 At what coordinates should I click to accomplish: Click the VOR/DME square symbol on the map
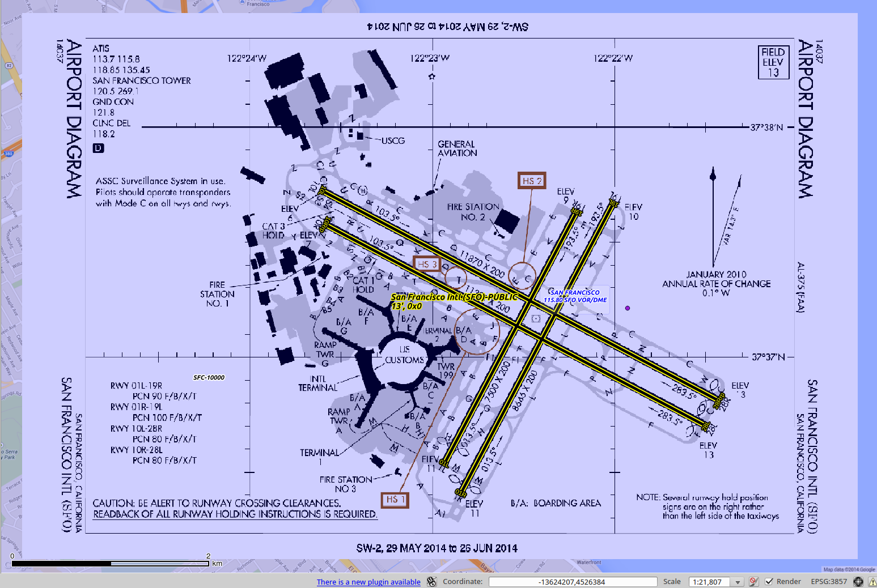pos(536,318)
